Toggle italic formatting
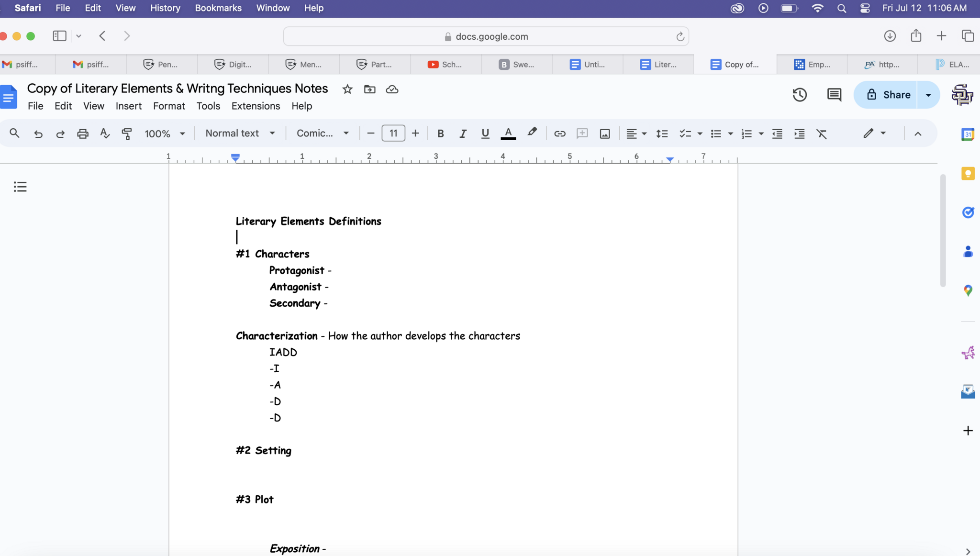This screenshot has height=556, width=980. tap(463, 133)
